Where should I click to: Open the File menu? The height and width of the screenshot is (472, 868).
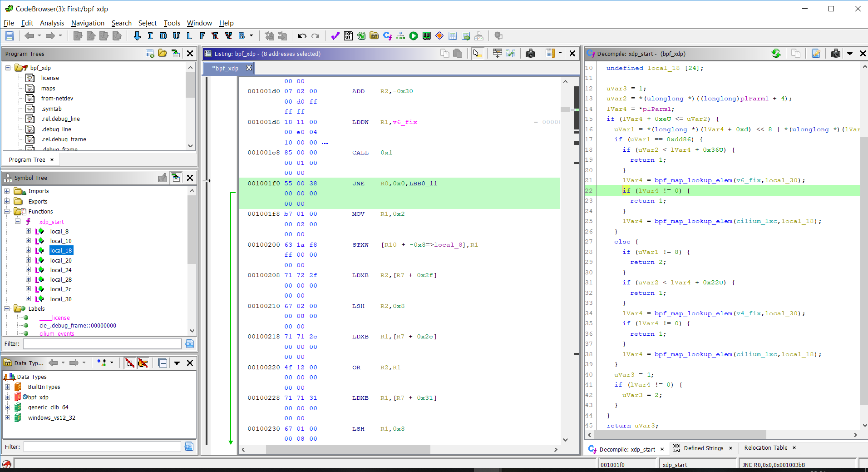[x=9, y=23]
